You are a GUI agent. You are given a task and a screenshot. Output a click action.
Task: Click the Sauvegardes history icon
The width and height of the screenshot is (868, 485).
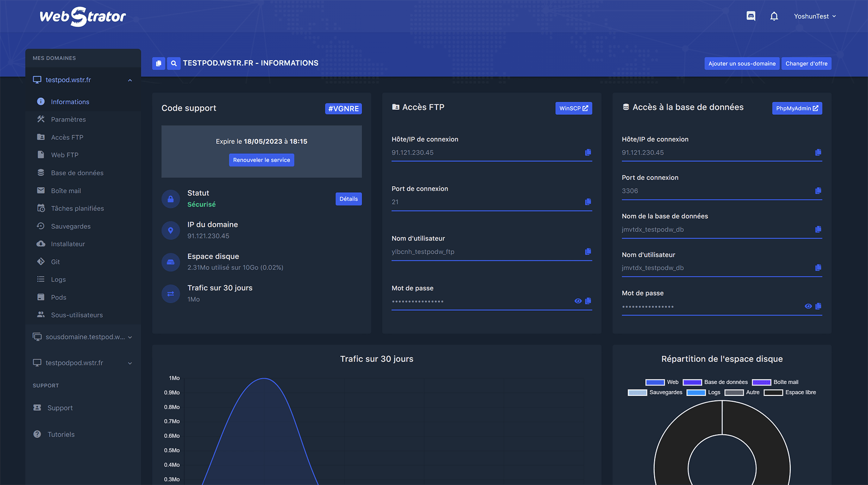(41, 226)
